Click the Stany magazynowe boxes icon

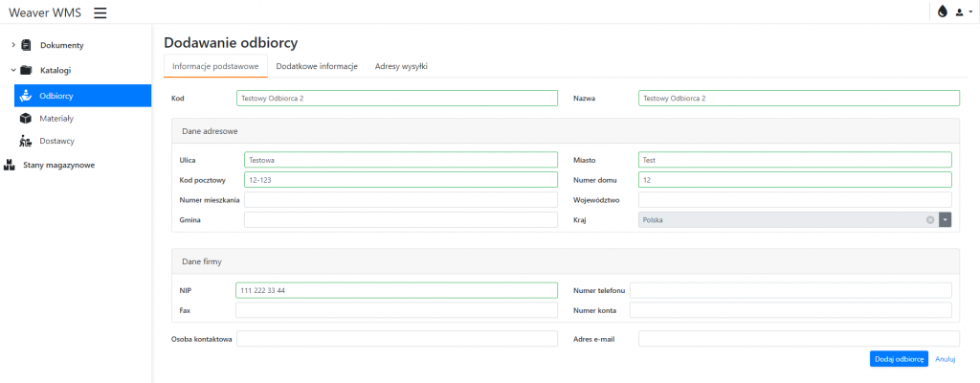(x=9, y=166)
